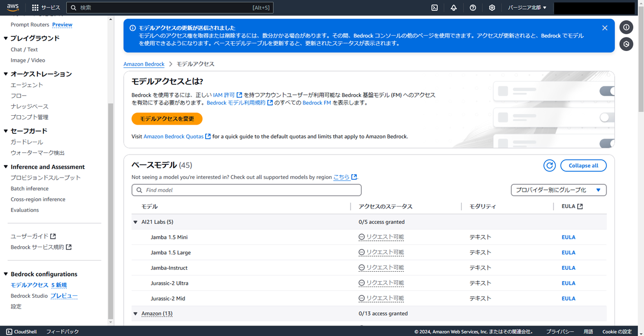Open the info panel circle icon
This screenshot has height=336, width=644.
pos(626,27)
